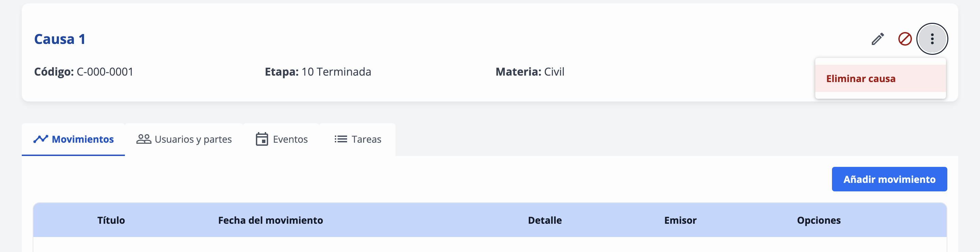Click the Código C-000-0001 text
The image size is (980, 252).
[x=84, y=72]
